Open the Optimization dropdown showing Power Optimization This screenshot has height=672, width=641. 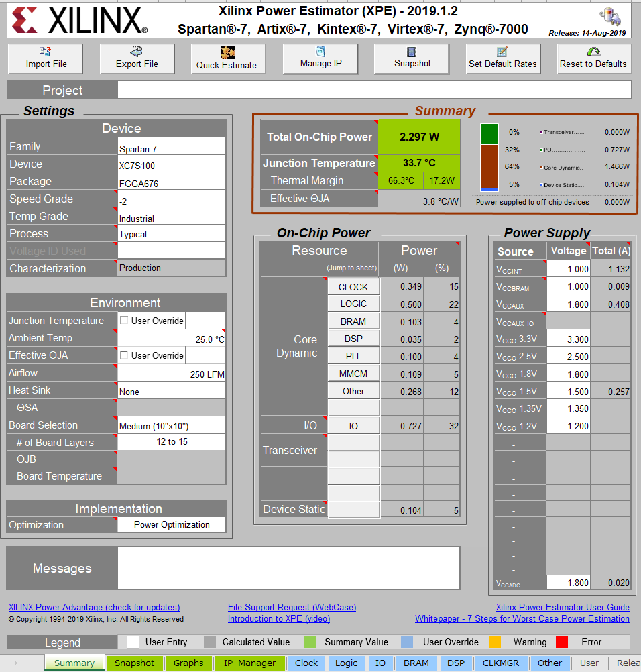point(172,525)
